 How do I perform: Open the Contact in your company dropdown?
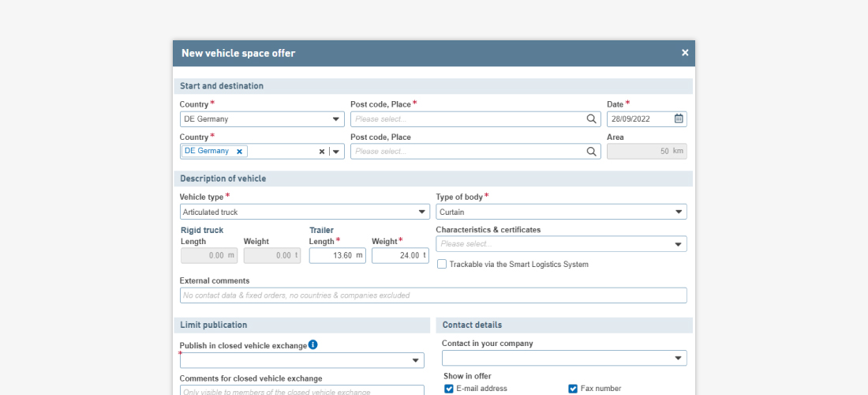pyautogui.click(x=679, y=359)
